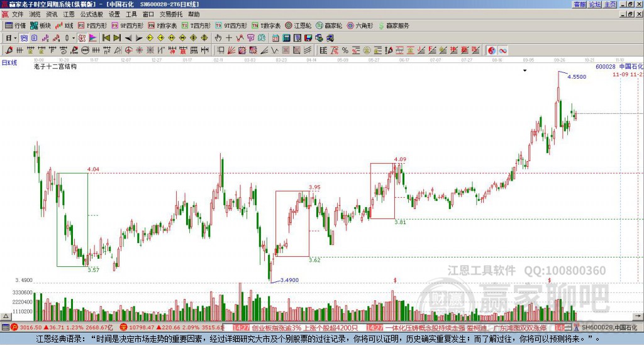Click the colored flag icon
644x345 pixels.
point(93,38)
